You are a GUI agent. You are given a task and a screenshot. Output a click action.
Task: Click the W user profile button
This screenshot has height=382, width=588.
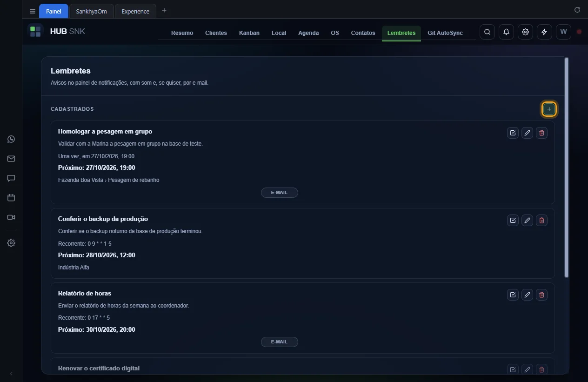(563, 32)
